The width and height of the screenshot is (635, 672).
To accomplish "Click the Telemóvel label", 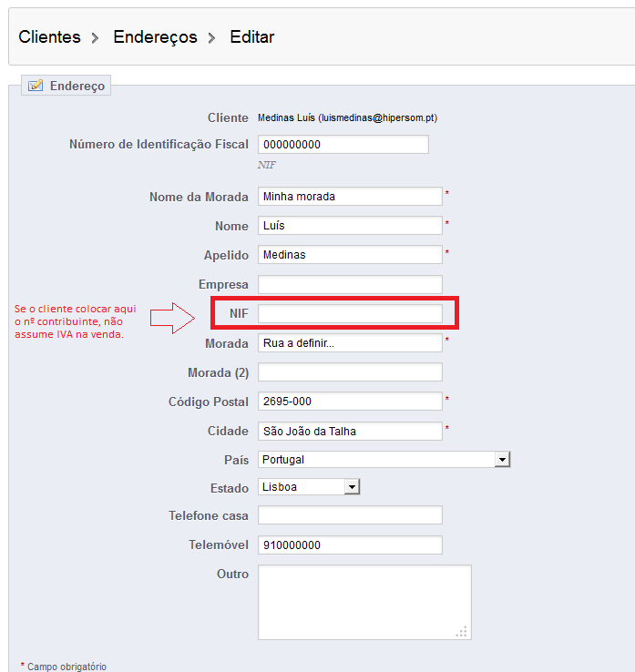I will [219, 545].
